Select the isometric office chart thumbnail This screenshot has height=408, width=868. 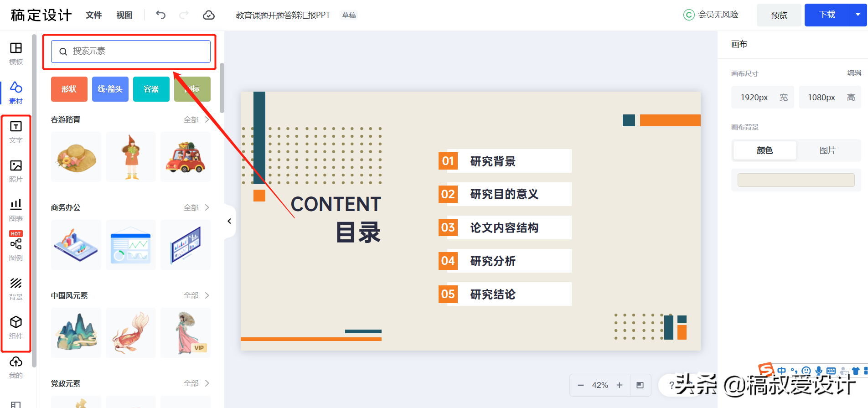tap(76, 245)
